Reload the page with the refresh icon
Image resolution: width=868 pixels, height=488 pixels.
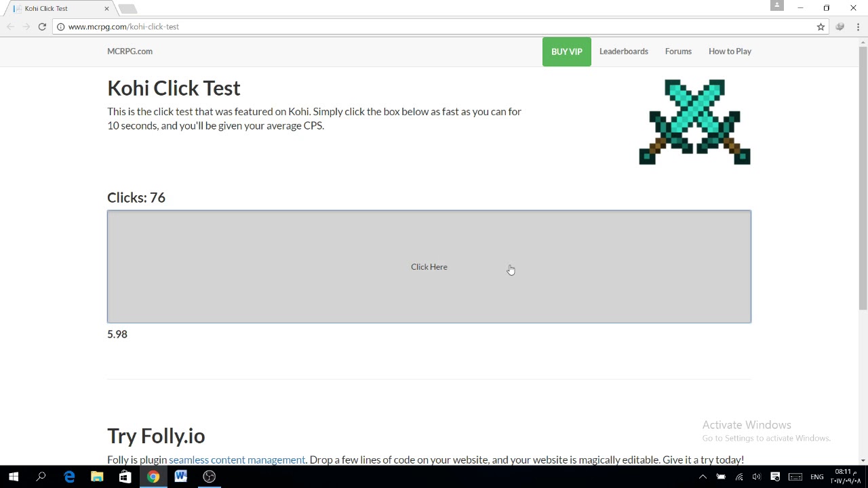coord(42,26)
